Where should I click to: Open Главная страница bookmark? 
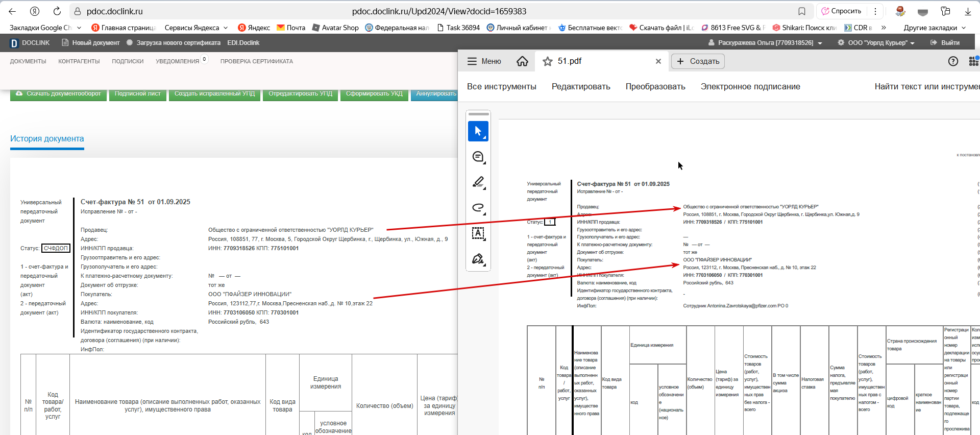(x=123, y=28)
